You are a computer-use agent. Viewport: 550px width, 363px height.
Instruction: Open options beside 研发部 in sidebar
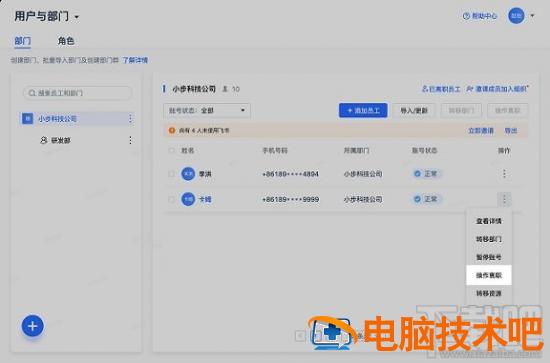(130, 140)
